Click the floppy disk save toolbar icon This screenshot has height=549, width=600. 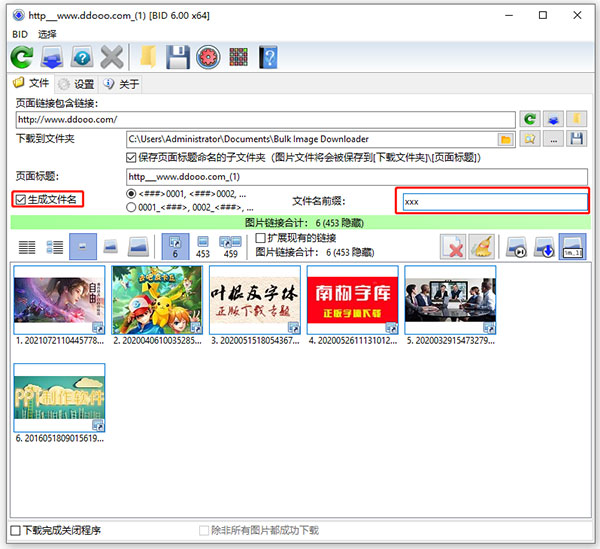coord(178,57)
